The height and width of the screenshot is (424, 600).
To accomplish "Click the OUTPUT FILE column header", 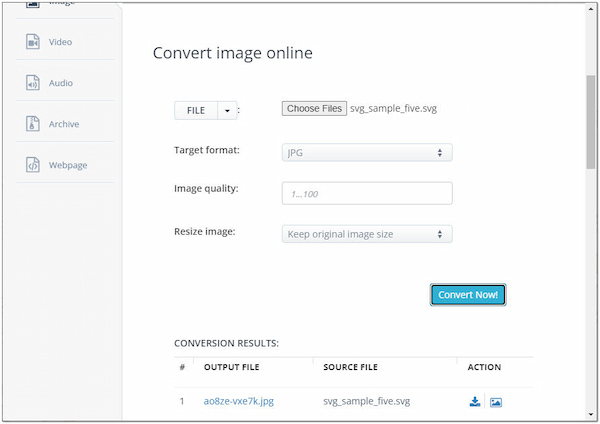I will click(232, 367).
